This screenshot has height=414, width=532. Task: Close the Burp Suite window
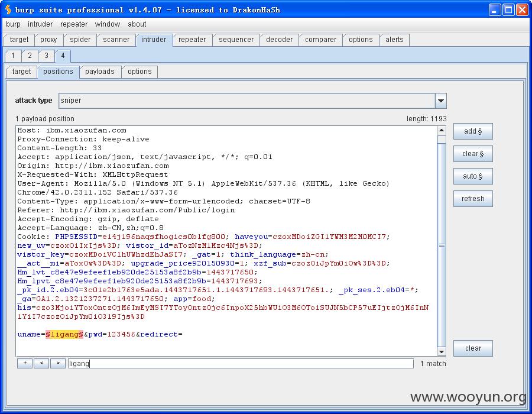[x=522, y=10]
